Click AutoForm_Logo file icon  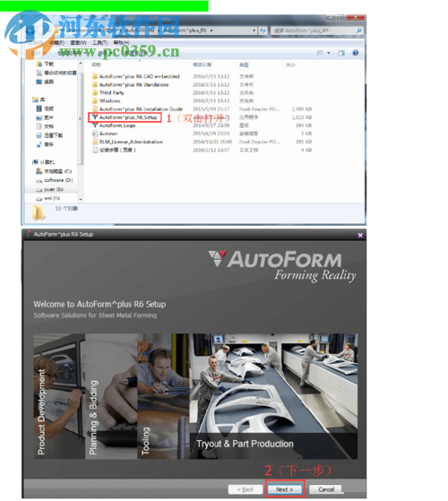pyautogui.click(x=95, y=125)
